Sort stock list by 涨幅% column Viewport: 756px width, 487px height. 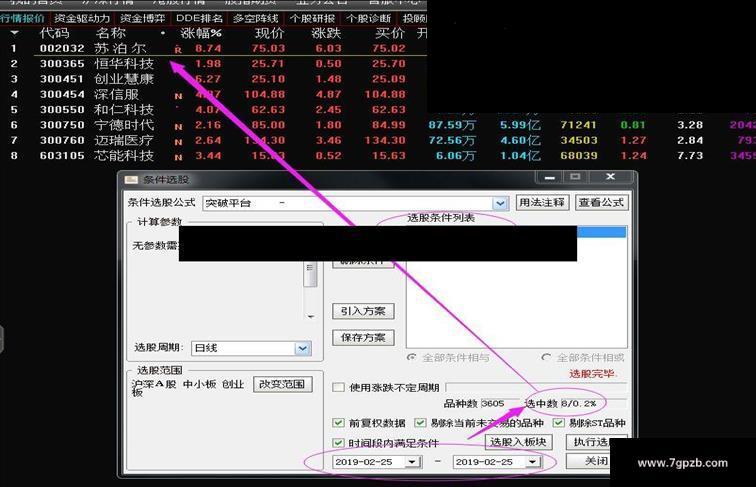pyautogui.click(x=201, y=33)
